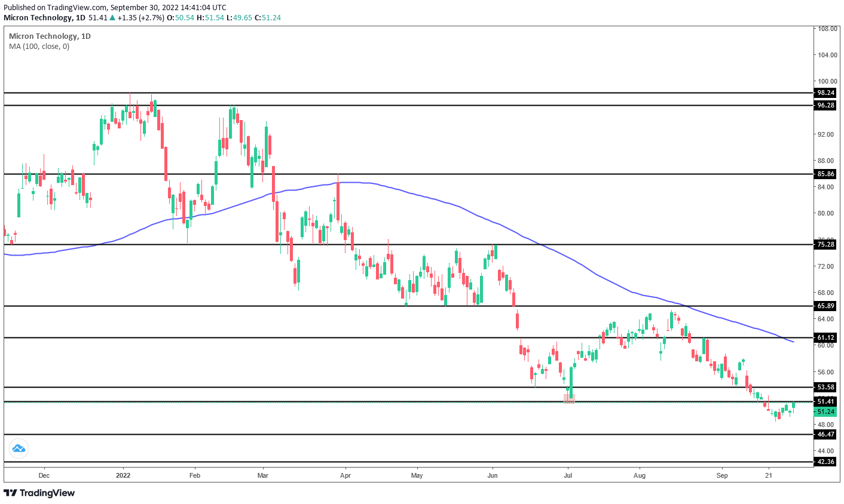Click the Jul label on the time axis
Image resolution: width=844 pixels, height=504 pixels.
coord(568,476)
